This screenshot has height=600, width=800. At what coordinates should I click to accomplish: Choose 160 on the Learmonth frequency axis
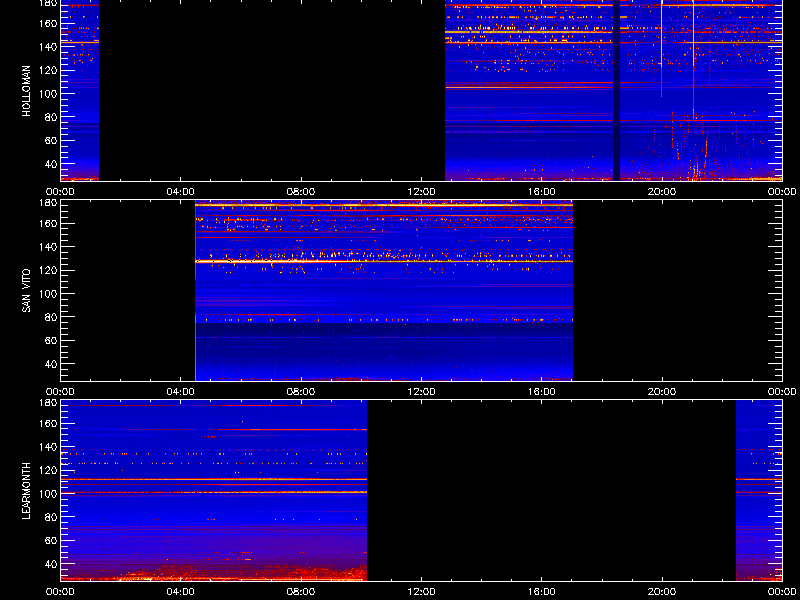coord(48,423)
